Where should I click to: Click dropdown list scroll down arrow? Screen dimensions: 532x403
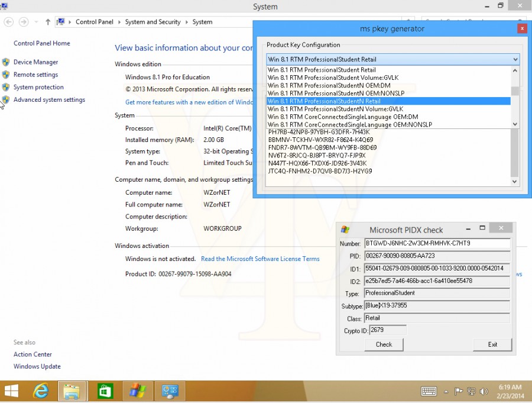[515, 124]
